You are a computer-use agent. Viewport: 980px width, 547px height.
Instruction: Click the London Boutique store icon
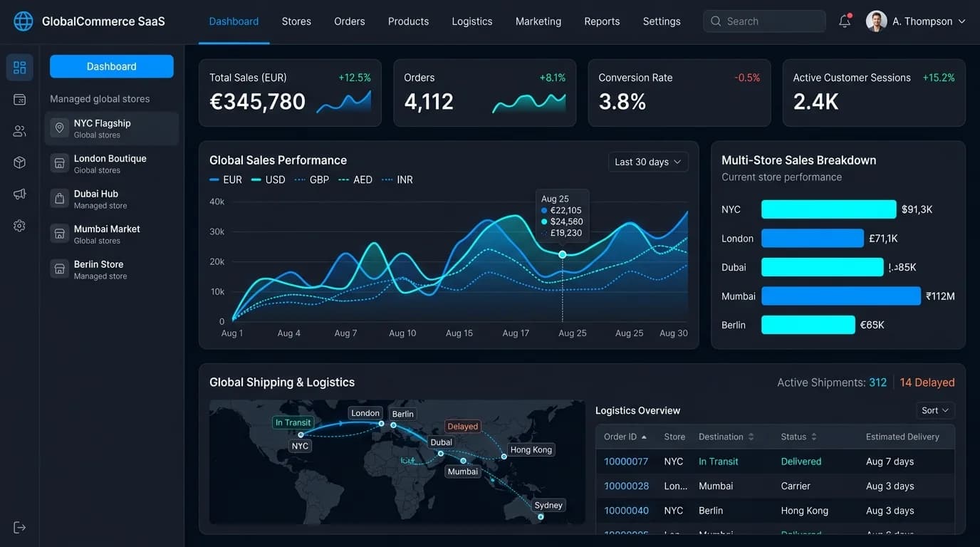pyautogui.click(x=60, y=164)
